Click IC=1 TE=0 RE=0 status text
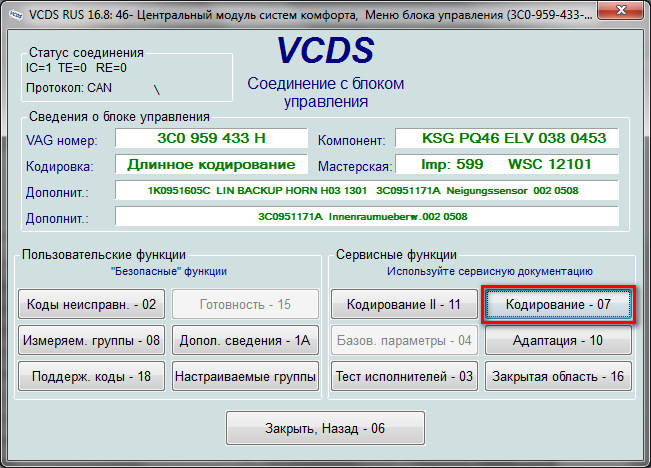The width and height of the screenshot is (651, 468). 76,68
